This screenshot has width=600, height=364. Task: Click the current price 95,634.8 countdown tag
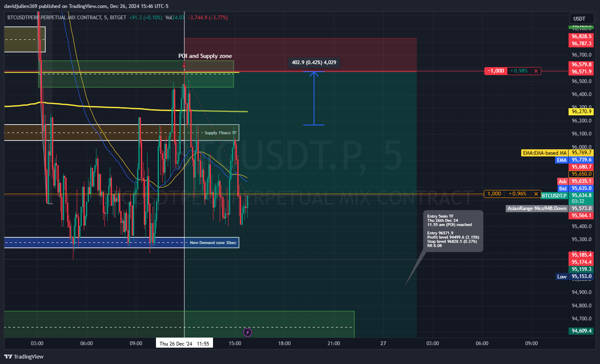pos(582,198)
